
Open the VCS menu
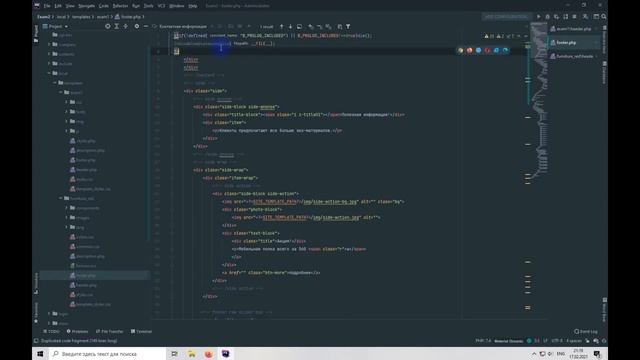(x=161, y=6)
